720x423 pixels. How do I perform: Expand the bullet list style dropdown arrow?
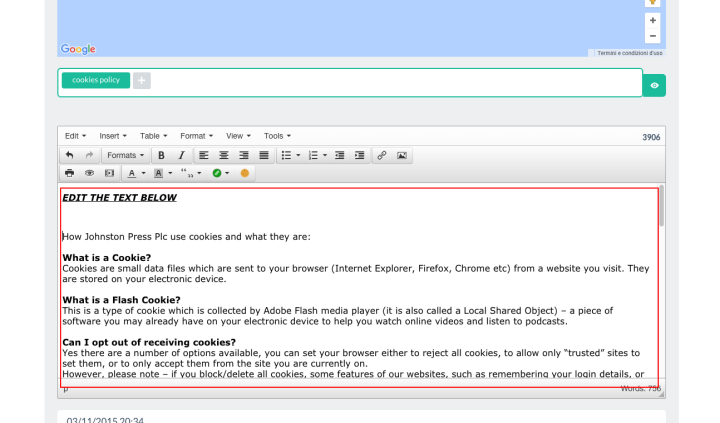pos(298,156)
